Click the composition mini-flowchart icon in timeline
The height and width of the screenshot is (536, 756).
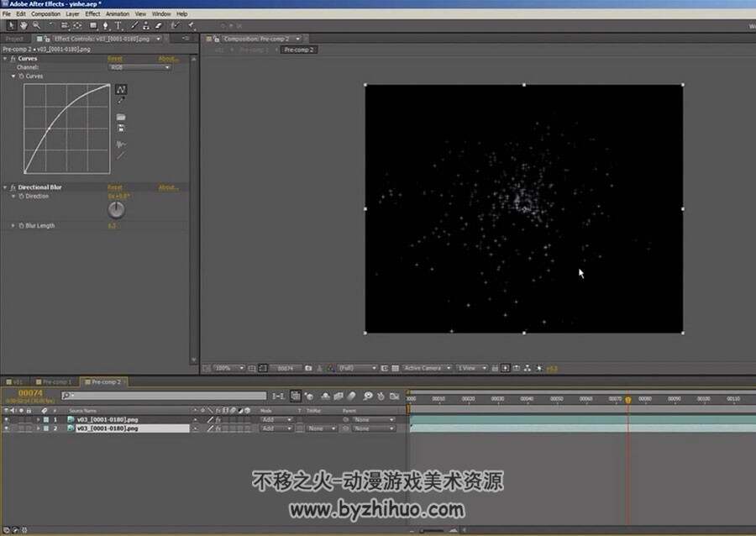point(278,396)
